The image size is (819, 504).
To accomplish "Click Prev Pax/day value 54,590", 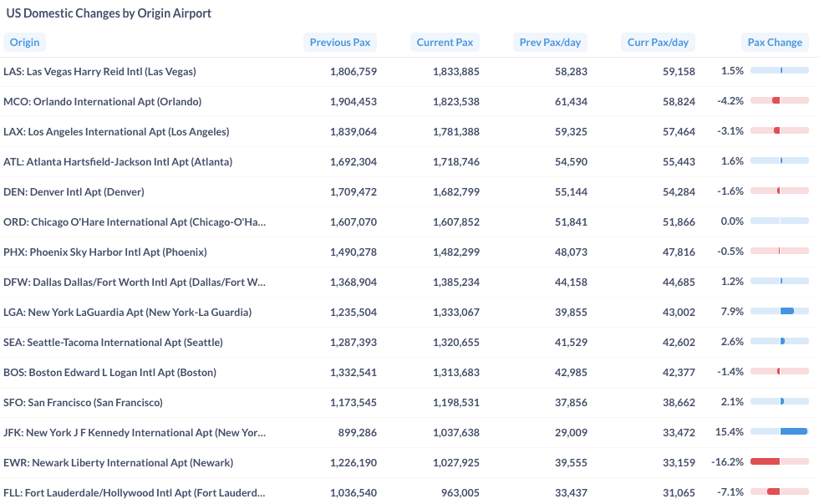I will (x=571, y=162).
